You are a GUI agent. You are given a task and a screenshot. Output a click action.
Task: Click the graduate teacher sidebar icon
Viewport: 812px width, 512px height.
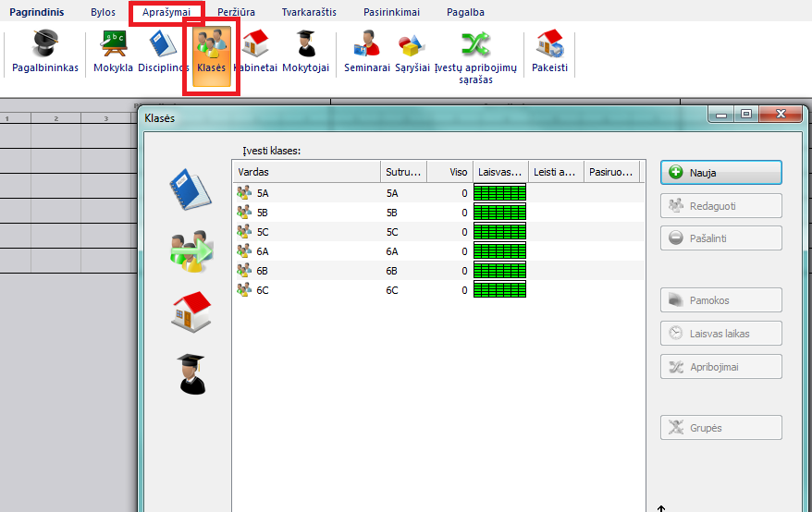pos(191,373)
